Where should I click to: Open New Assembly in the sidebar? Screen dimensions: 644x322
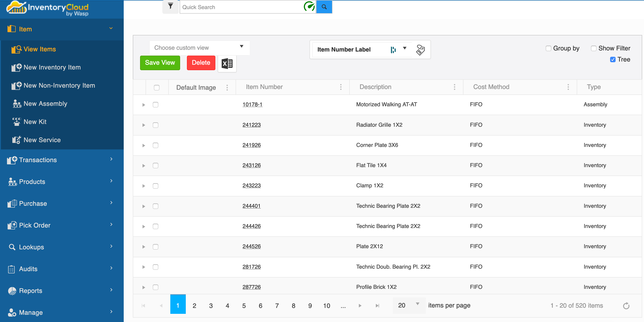click(x=45, y=104)
